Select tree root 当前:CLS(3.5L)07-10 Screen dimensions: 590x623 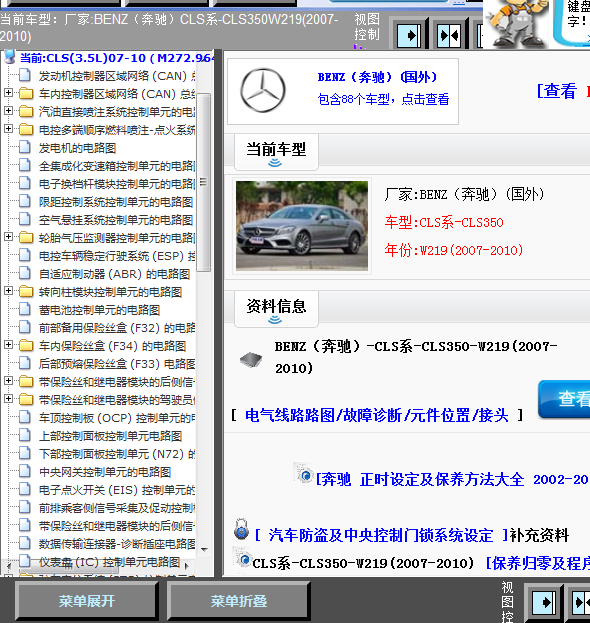click(117, 58)
